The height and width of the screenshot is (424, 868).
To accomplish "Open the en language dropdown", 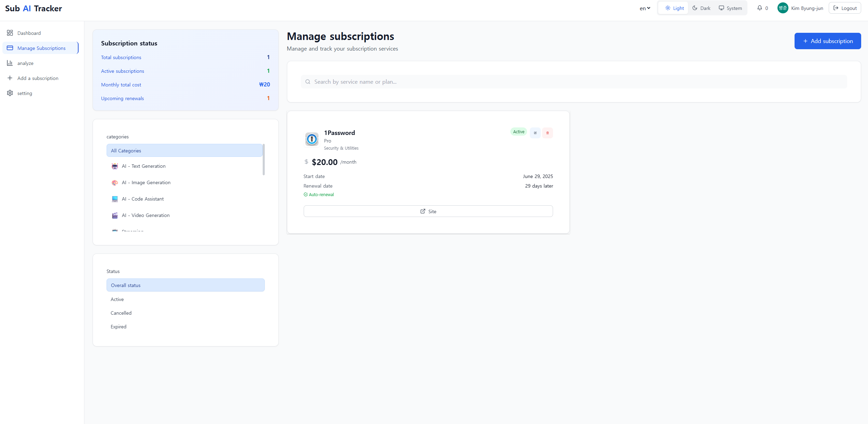I will coord(645,8).
